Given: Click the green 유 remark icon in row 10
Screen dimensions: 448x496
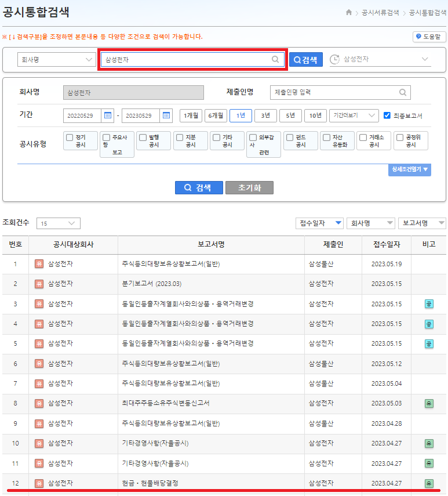Looking at the screenshot, I should [x=429, y=443].
